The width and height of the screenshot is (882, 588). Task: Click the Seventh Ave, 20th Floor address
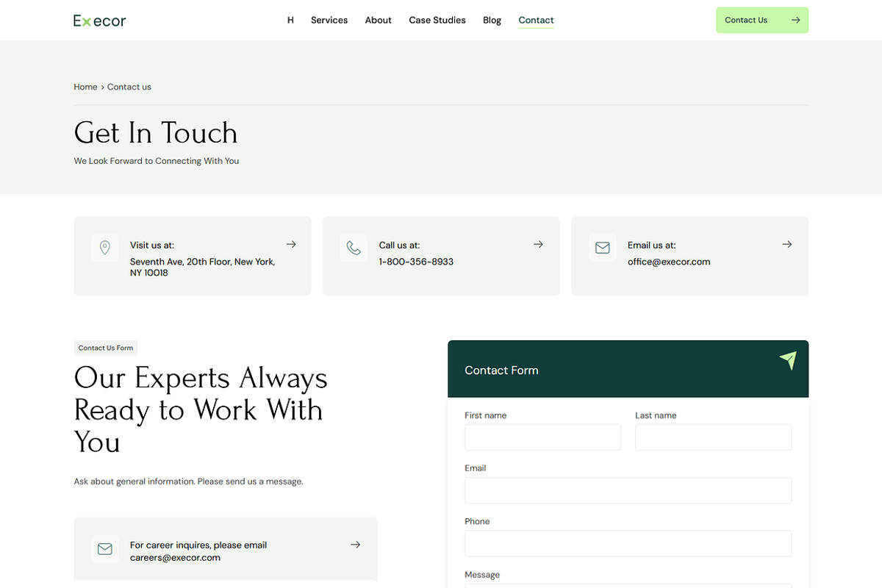click(203, 268)
